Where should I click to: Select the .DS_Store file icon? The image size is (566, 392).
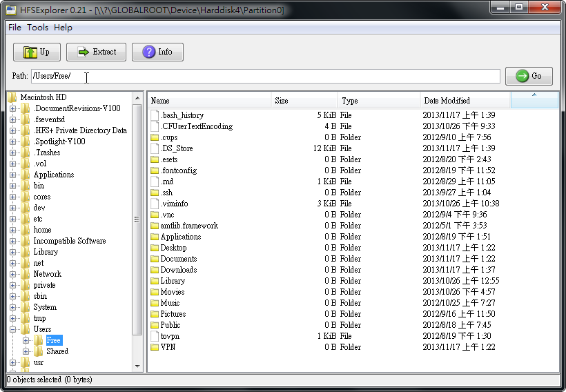155,148
